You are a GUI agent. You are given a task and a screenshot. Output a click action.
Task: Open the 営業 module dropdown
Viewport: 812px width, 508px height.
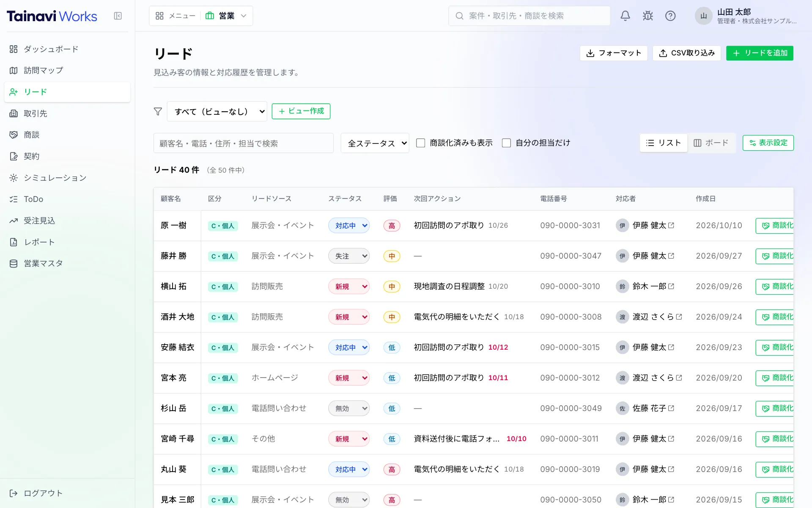[x=226, y=16]
